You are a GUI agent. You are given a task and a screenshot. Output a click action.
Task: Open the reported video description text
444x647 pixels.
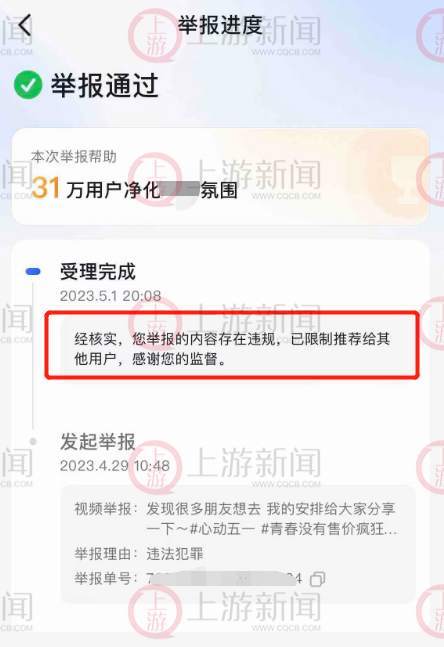(272, 519)
